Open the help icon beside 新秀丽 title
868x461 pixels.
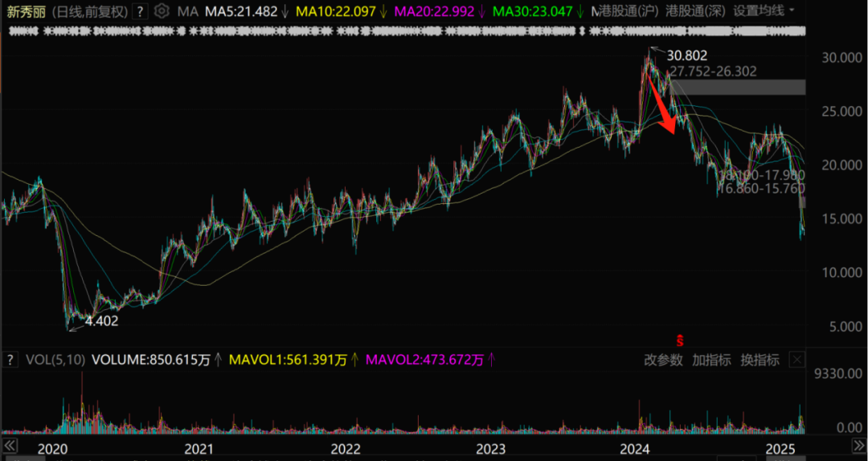point(141,11)
